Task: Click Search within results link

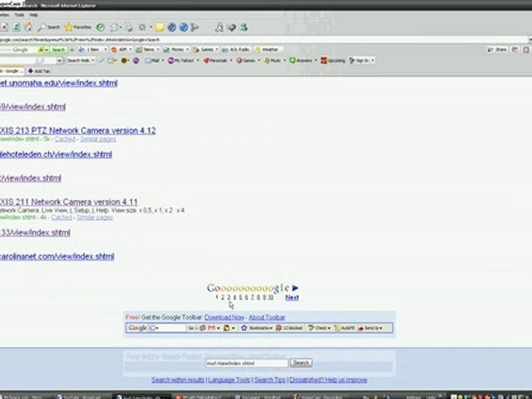Action: coord(178,380)
